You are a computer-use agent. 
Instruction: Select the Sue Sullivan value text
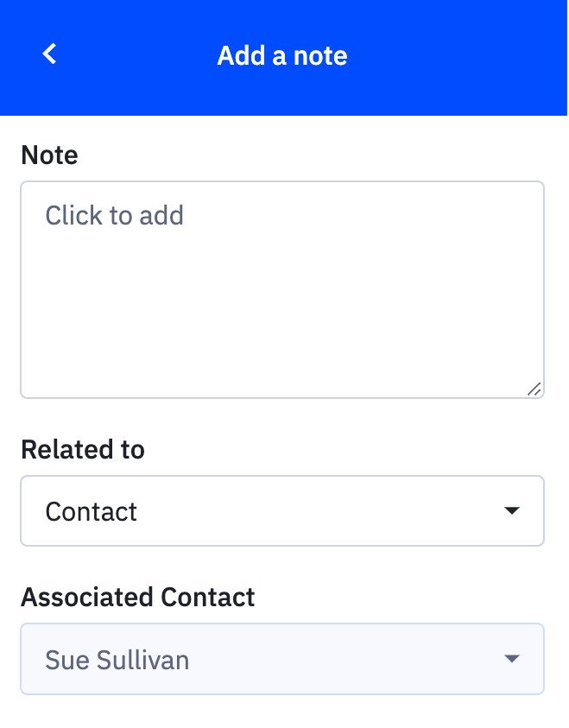click(117, 661)
